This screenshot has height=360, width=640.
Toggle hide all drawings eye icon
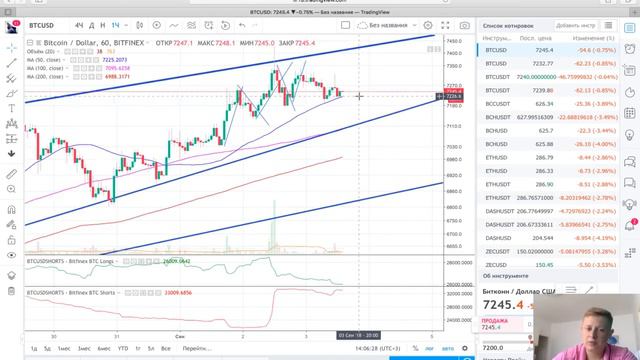[11, 255]
